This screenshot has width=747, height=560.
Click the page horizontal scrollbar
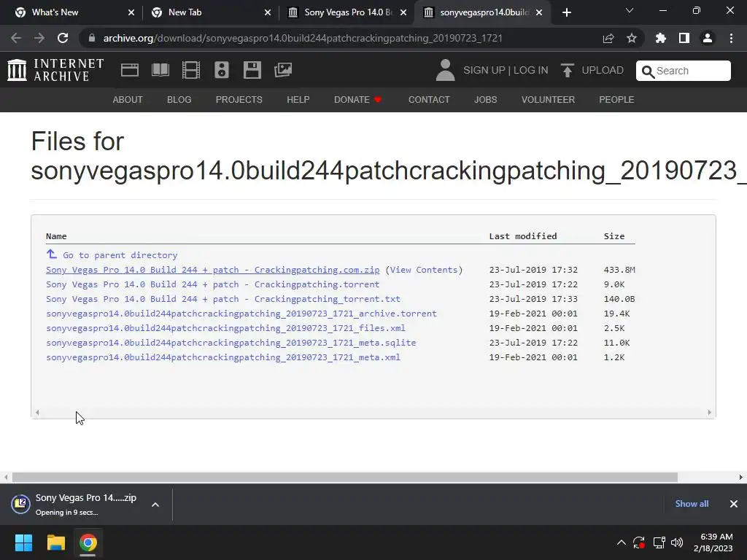coord(344,477)
